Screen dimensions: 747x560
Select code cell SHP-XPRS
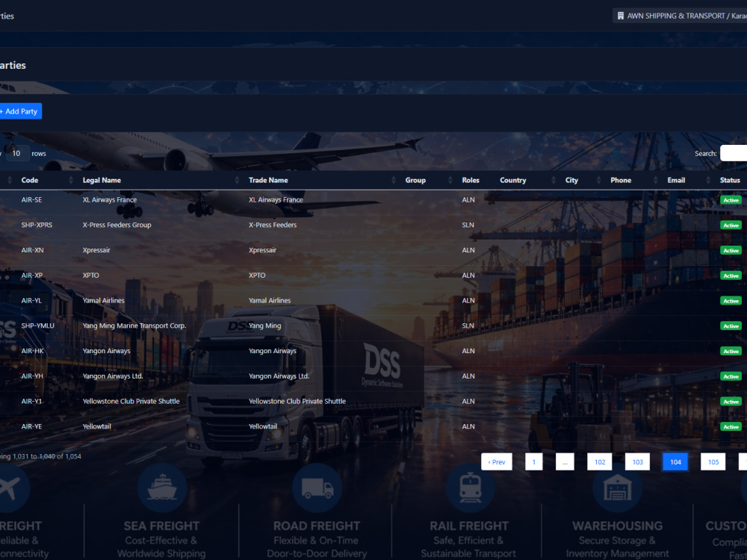click(x=37, y=225)
